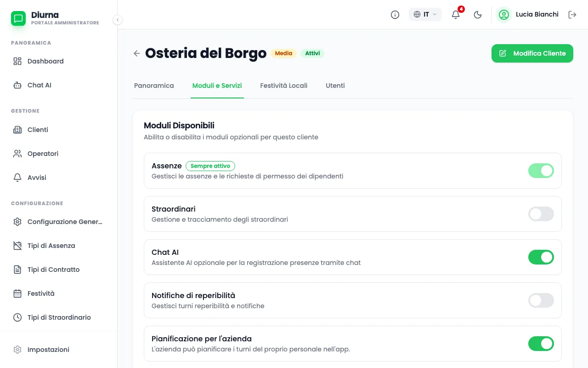Viewport: 588px width, 368px height.
Task: Disable the Chat AI module switch
Action: (541, 257)
